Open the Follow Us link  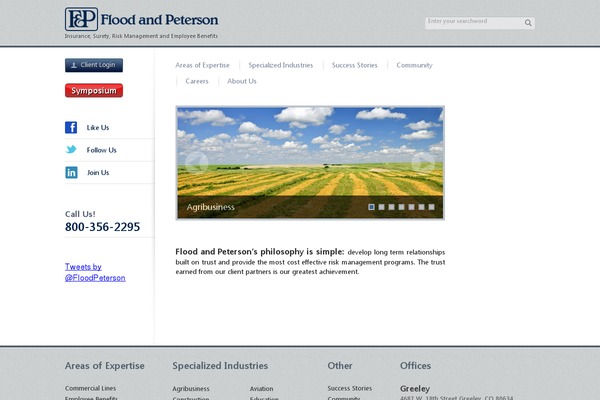coord(101,150)
